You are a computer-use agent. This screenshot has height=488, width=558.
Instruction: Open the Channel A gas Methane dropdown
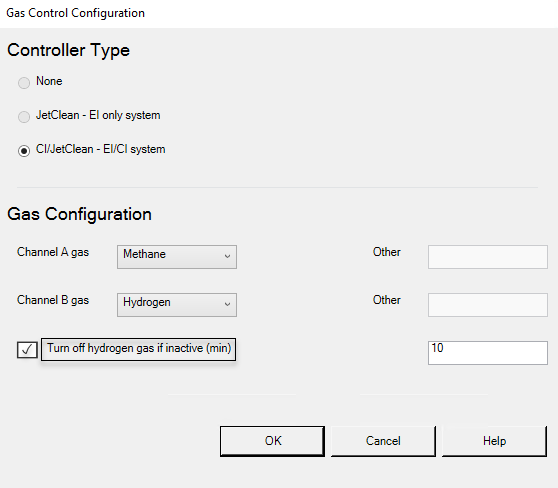177,257
